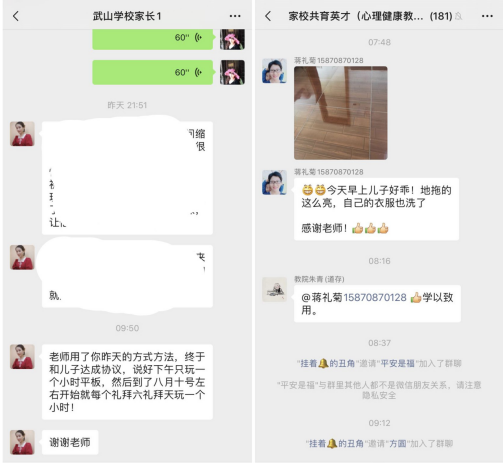Open 方圆 profile in join notice
Image resolution: width=504 pixels, height=463 pixels.
398,444
